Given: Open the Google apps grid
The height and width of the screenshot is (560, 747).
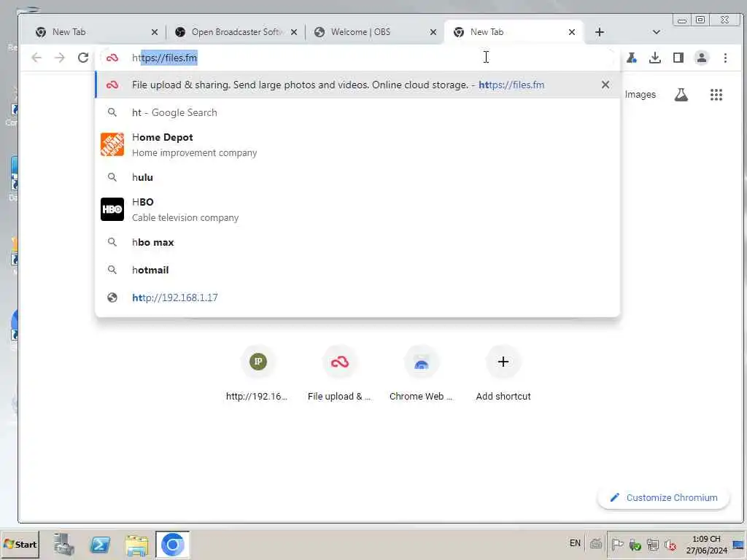Looking at the screenshot, I should (716, 95).
